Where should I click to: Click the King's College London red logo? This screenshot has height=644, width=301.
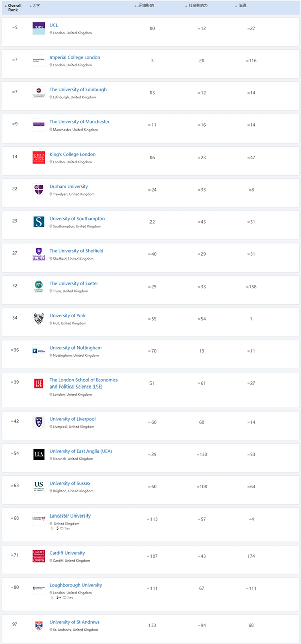pyautogui.click(x=39, y=157)
